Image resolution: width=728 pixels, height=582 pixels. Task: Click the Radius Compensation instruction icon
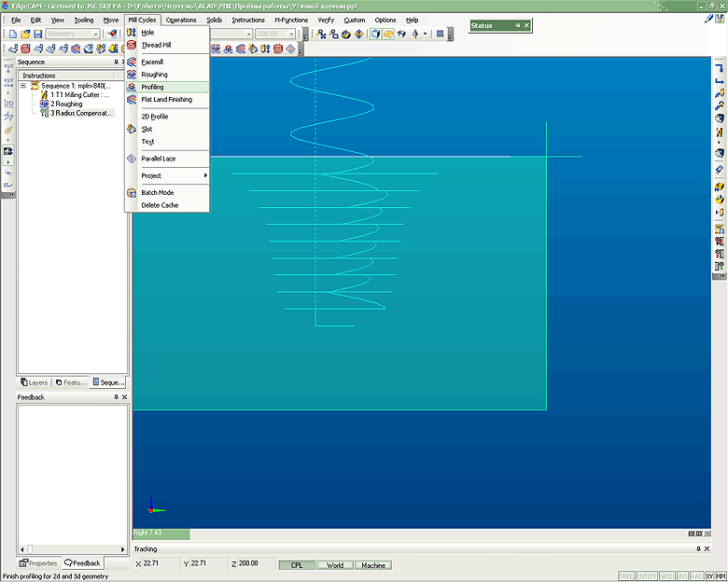click(45, 113)
